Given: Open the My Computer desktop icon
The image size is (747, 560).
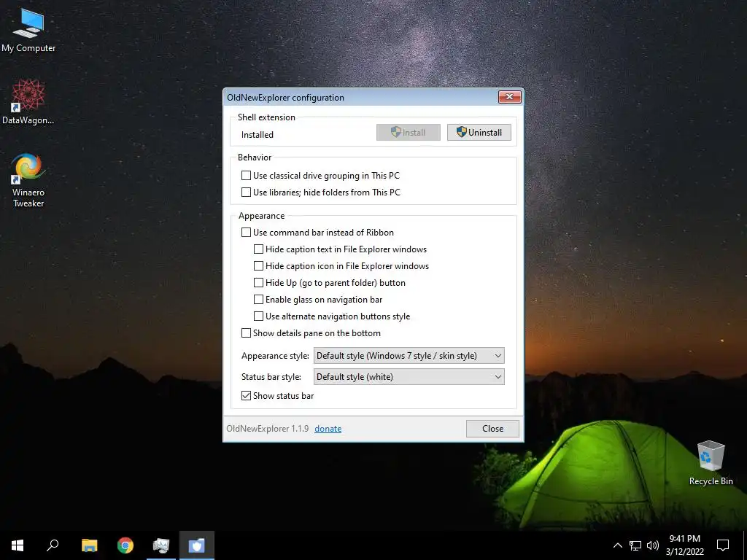Looking at the screenshot, I should (x=28, y=30).
